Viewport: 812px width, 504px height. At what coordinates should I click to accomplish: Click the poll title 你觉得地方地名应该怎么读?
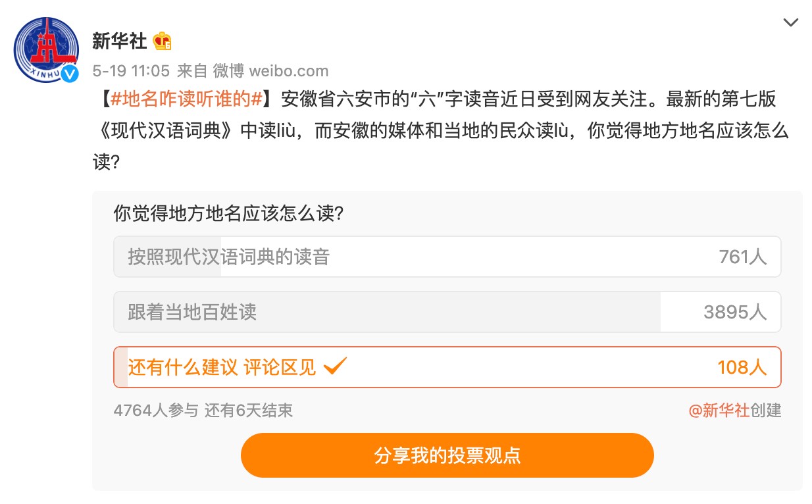[228, 214]
